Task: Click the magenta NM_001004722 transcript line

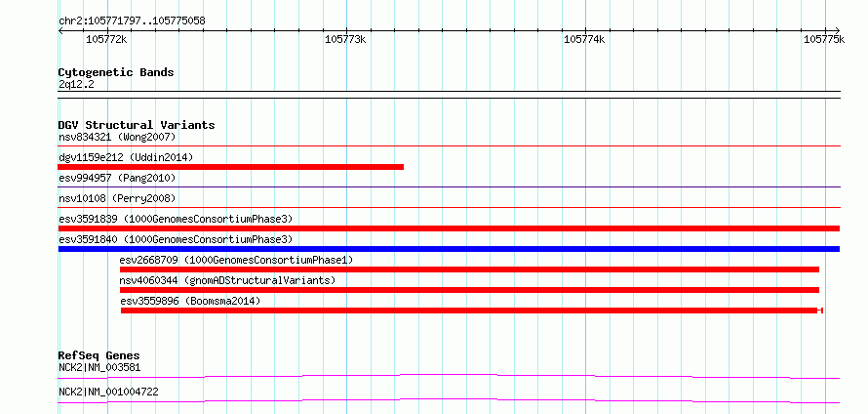Action: coord(449,400)
